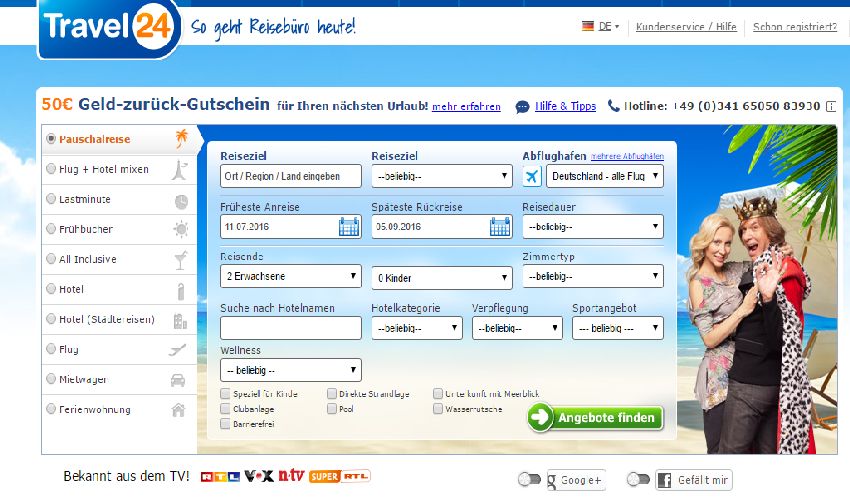Toggle the Google+ share switch
The height and width of the screenshot is (500, 850).
coord(529,480)
